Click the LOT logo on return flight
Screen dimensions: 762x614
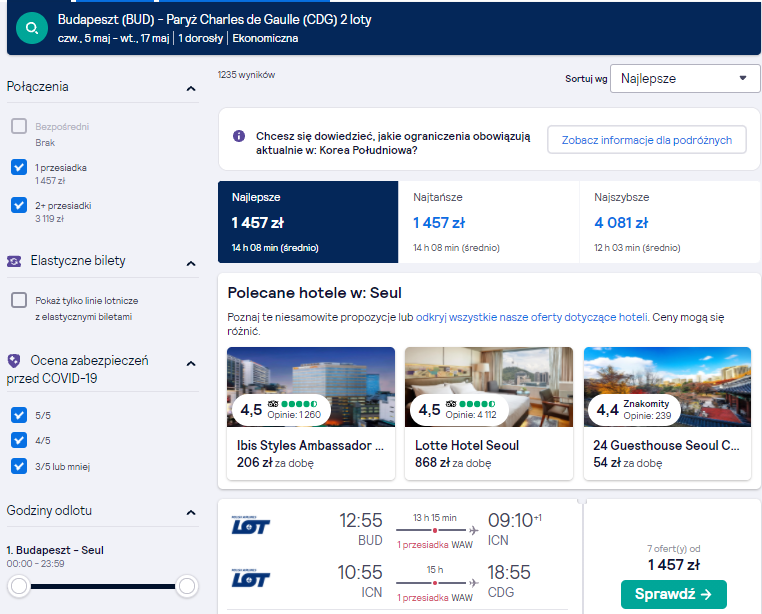pos(251,578)
